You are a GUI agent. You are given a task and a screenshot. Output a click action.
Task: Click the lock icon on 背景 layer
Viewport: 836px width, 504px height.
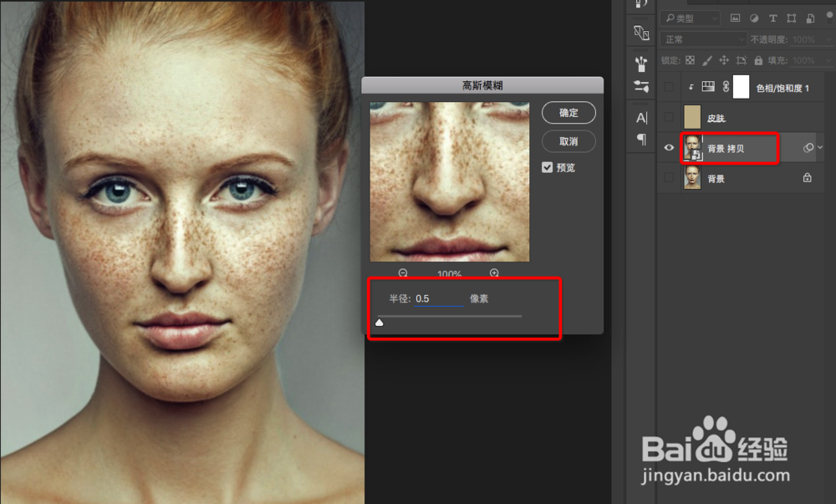808,178
